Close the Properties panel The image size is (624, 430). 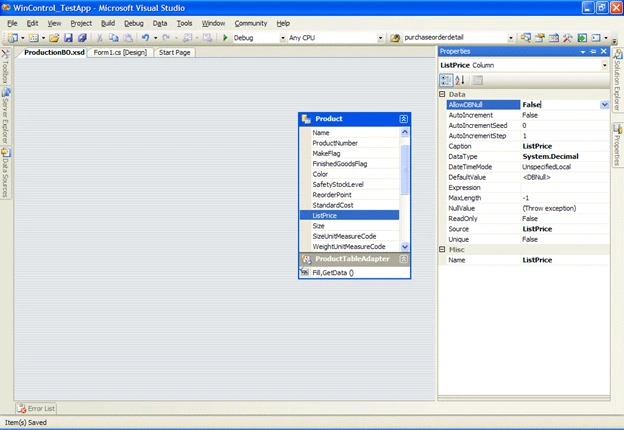[604, 51]
